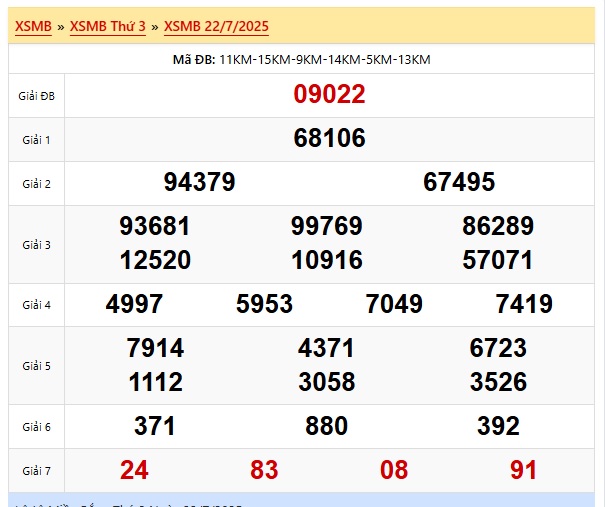Image resolution: width=605 pixels, height=507 pixels.
Task: Click the number 94379
Action: (199, 182)
